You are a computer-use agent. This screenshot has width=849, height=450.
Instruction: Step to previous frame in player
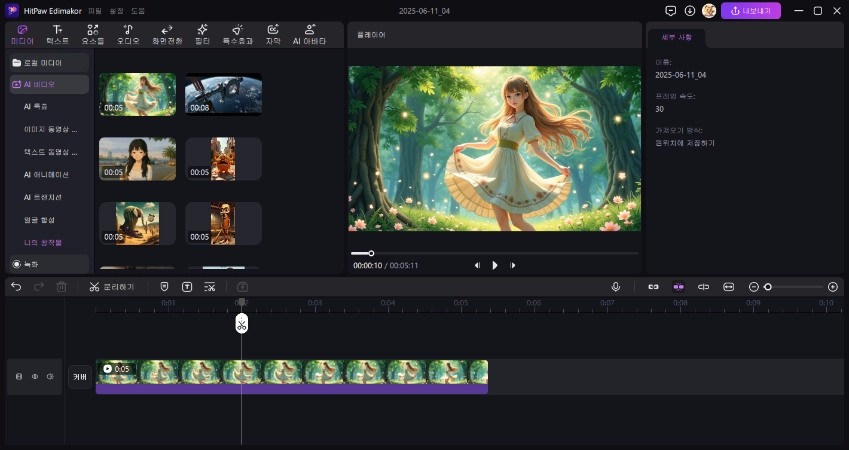tap(477, 265)
